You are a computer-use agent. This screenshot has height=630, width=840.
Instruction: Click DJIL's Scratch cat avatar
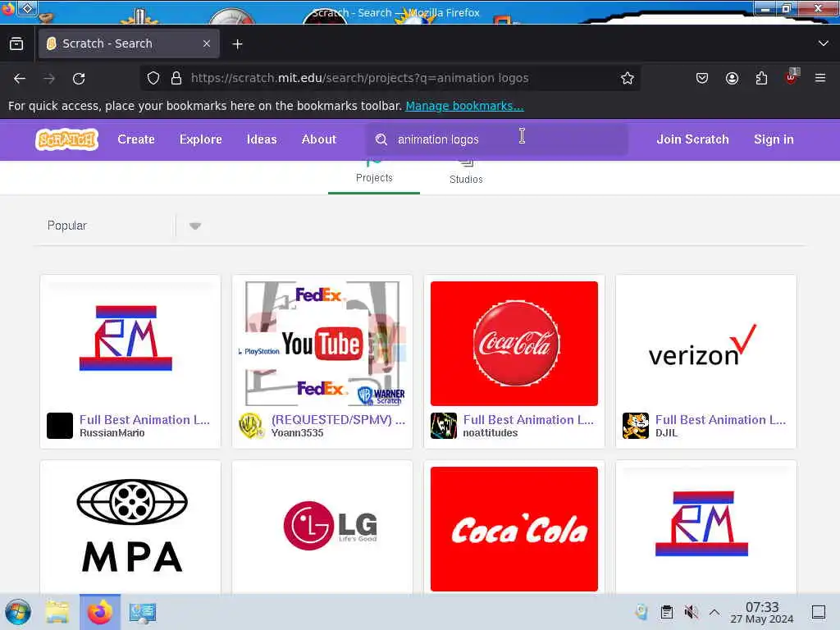pyautogui.click(x=636, y=426)
